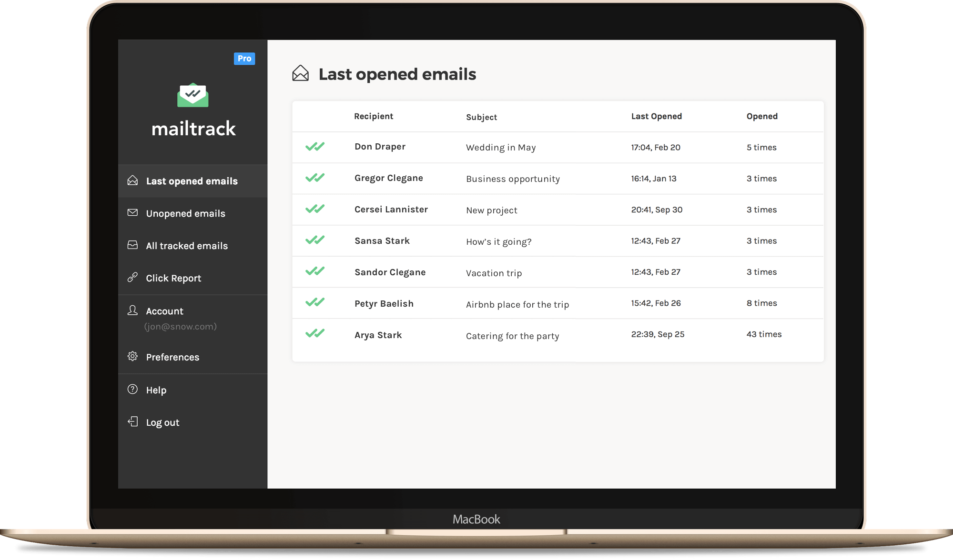Open Preferences via the gear icon
The width and height of the screenshot is (953, 560).
tap(132, 357)
